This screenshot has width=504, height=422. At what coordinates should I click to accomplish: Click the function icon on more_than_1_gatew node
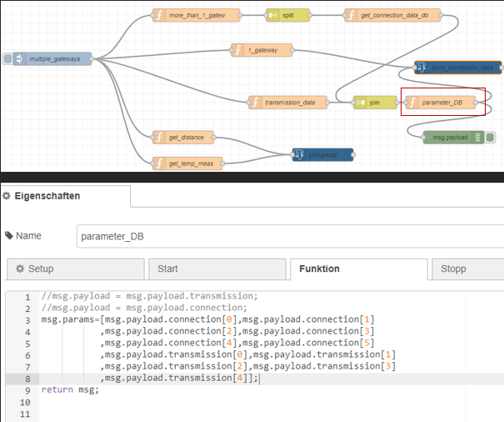(158, 15)
